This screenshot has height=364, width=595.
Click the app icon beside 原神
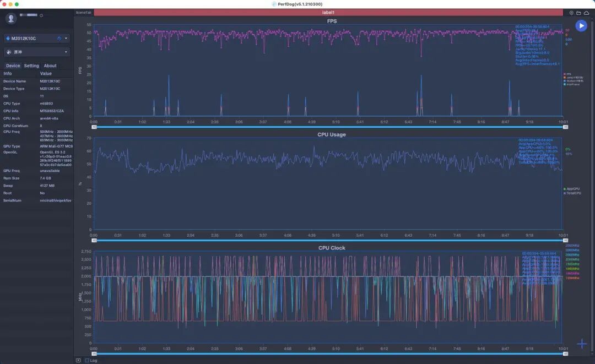[9, 52]
